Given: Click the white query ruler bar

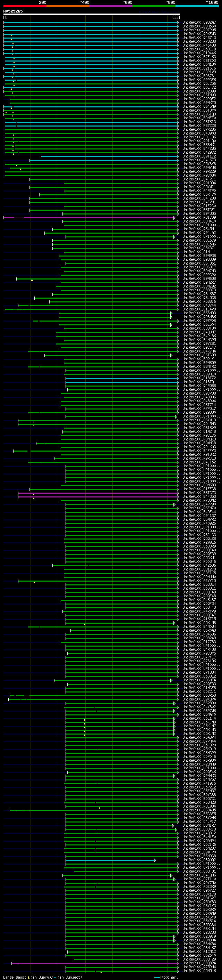Looking at the screenshot, I should (x=91, y=14).
